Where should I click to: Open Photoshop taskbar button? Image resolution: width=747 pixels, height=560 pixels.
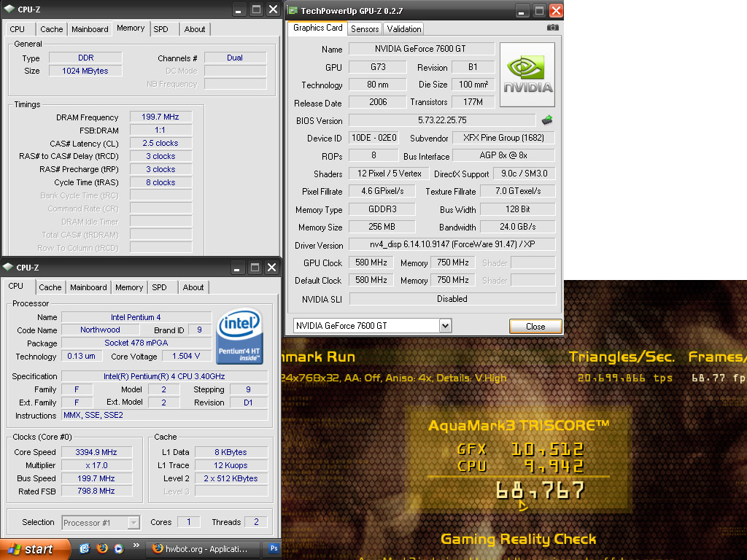point(274,548)
